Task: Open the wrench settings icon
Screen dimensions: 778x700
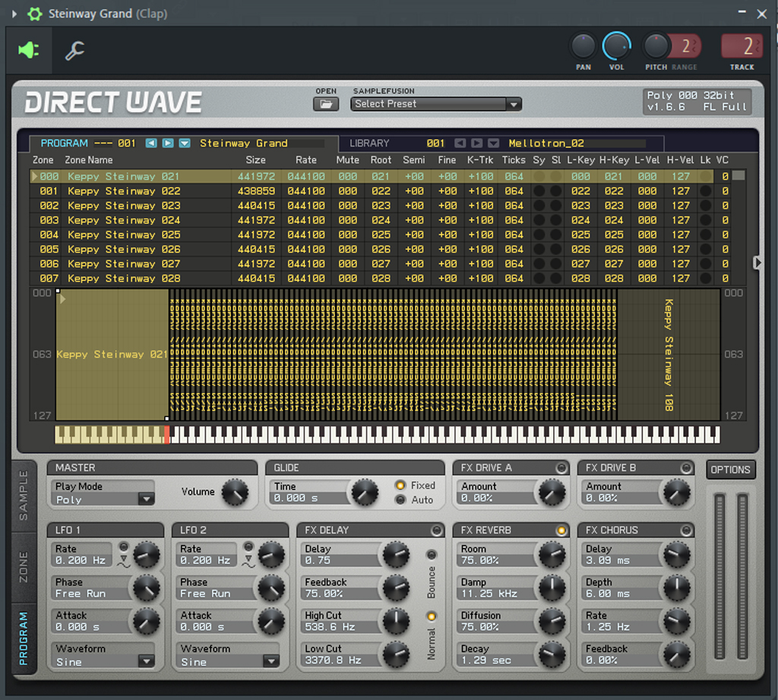Action: 74,50
